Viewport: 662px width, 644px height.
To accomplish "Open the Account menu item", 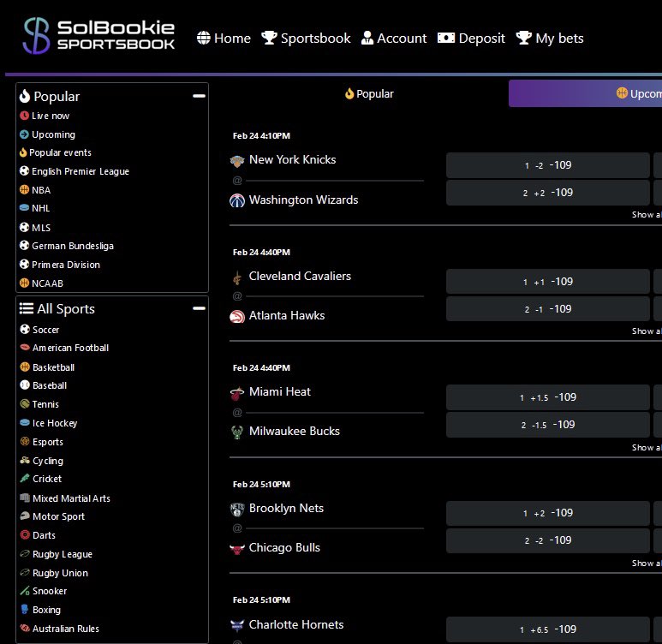I will click(x=394, y=38).
